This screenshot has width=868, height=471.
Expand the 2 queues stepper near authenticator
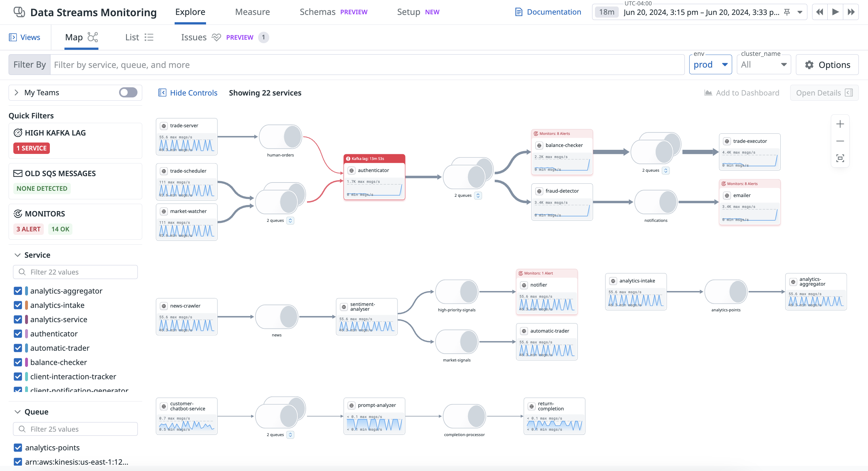pyautogui.click(x=478, y=196)
